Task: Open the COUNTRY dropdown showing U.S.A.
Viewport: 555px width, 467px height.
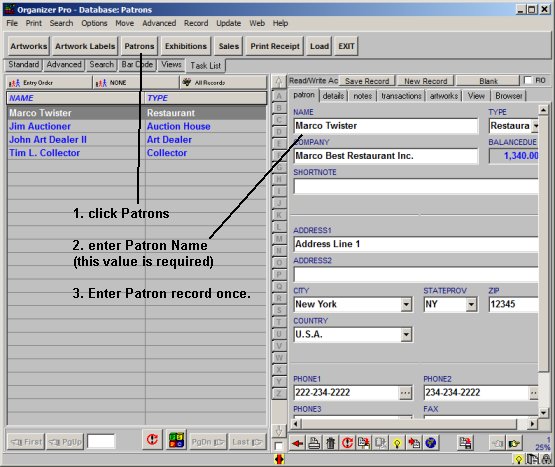Action: 406,335
